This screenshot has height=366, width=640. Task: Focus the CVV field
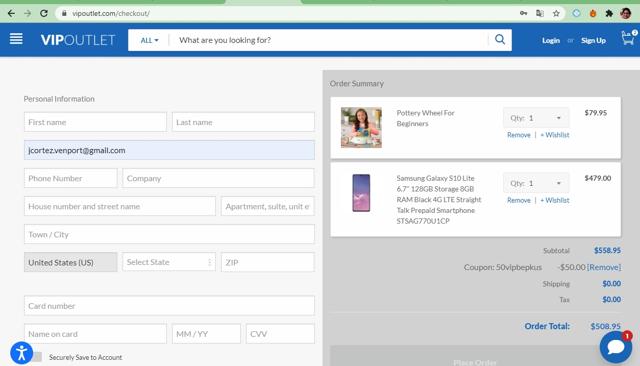pyautogui.click(x=280, y=334)
